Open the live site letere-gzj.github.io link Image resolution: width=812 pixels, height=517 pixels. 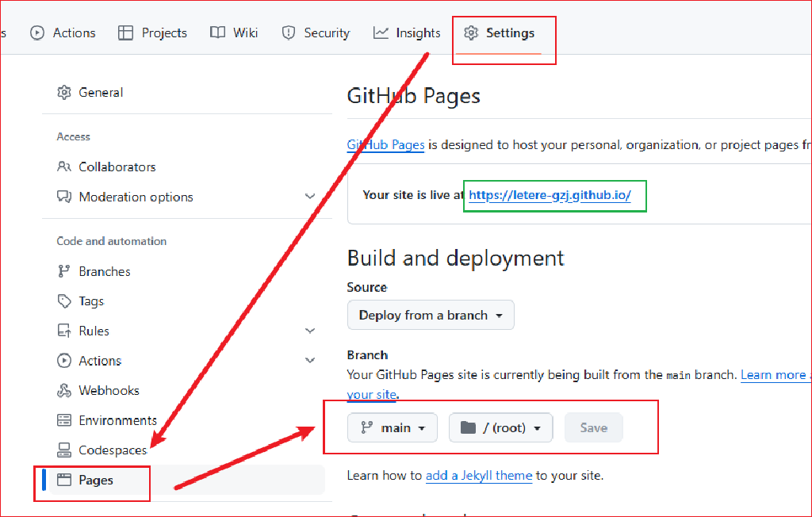550,195
